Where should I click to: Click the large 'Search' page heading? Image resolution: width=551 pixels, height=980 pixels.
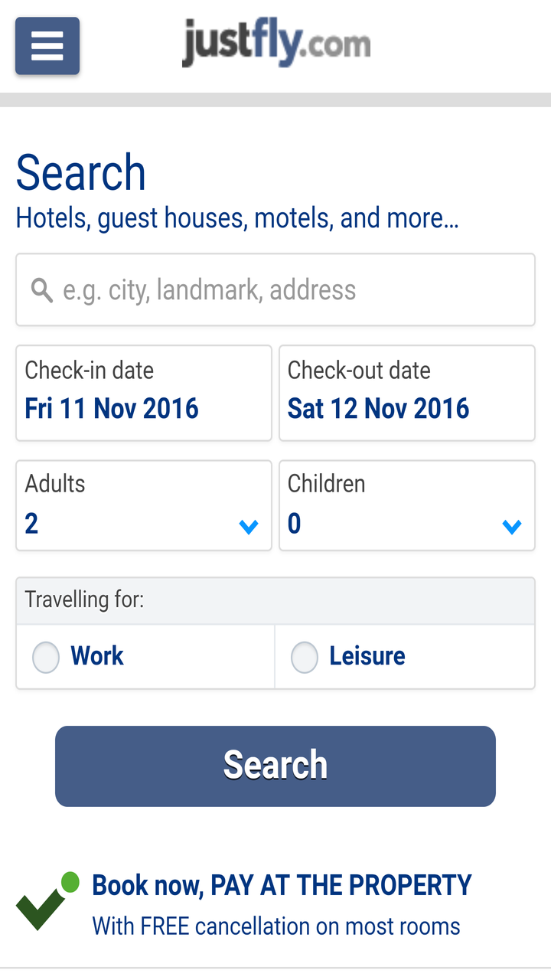click(x=81, y=172)
